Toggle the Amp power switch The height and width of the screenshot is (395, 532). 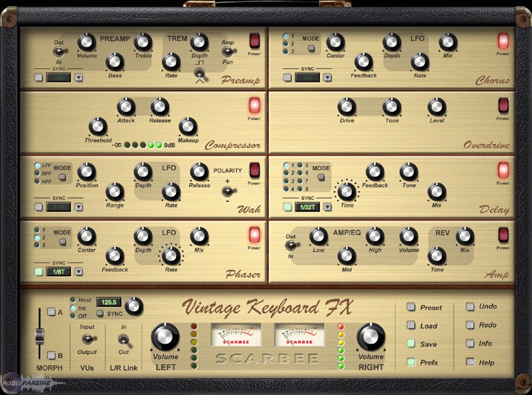503,235
